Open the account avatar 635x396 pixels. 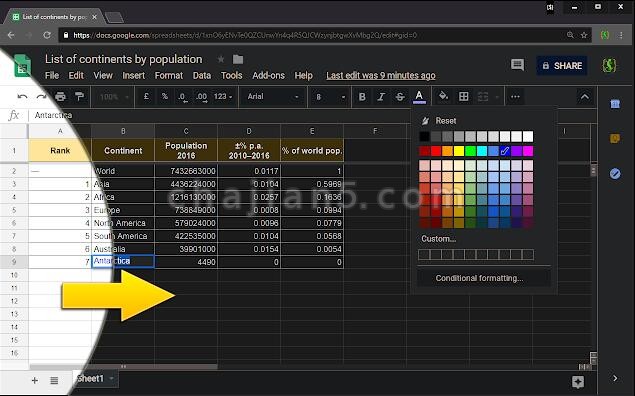609,65
